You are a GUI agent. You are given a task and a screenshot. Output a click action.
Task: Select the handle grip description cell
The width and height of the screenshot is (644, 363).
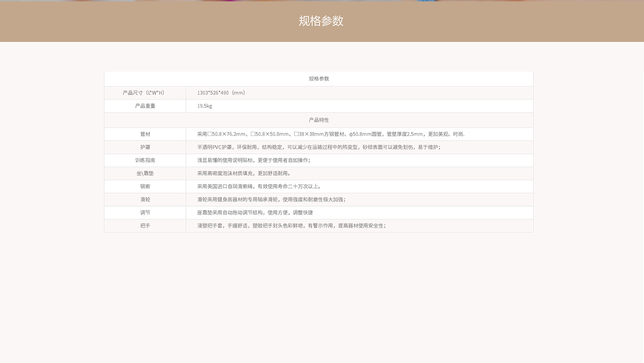pos(291,226)
